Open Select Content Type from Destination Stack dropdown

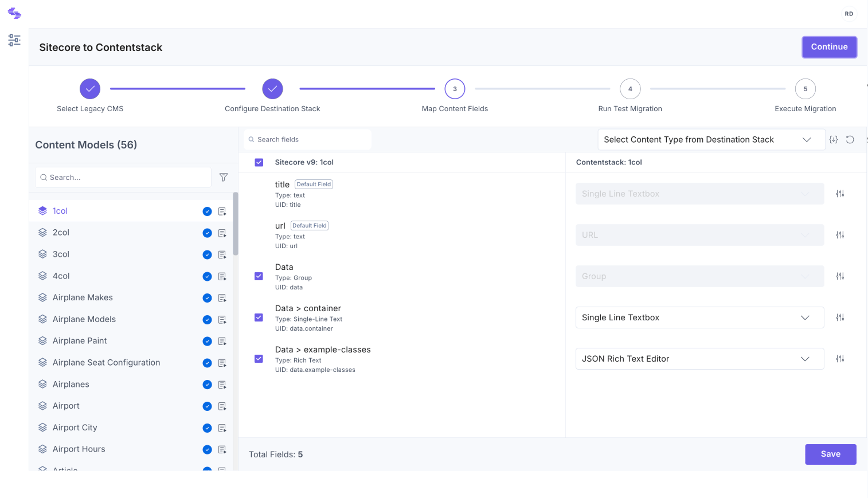click(x=711, y=140)
